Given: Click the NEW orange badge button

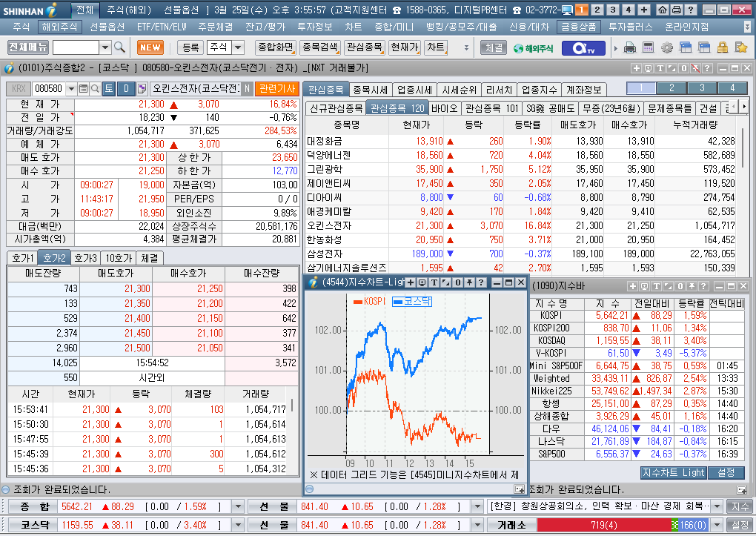Looking at the screenshot, I should [150, 47].
